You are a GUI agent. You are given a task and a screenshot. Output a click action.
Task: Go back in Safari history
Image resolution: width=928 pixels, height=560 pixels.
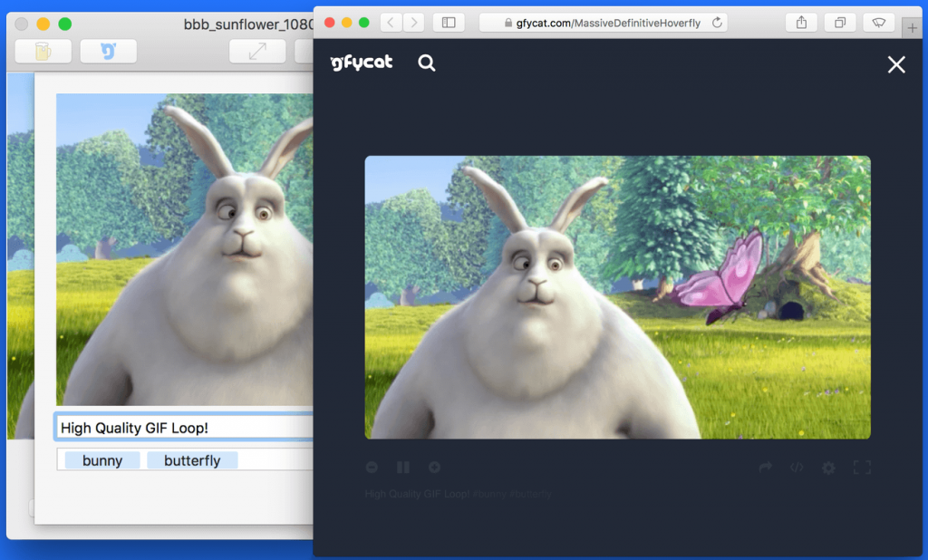pos(391,23)
